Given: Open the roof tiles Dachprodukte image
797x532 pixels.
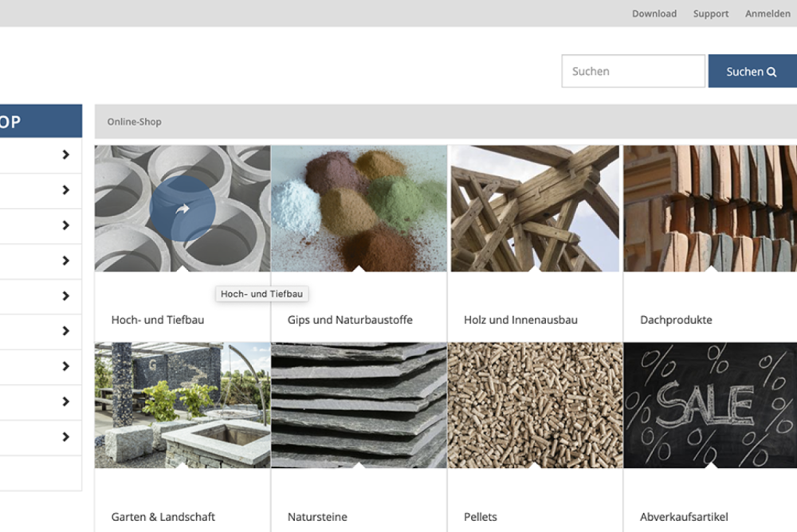Looking at the screenshot, I should (709, 208).
